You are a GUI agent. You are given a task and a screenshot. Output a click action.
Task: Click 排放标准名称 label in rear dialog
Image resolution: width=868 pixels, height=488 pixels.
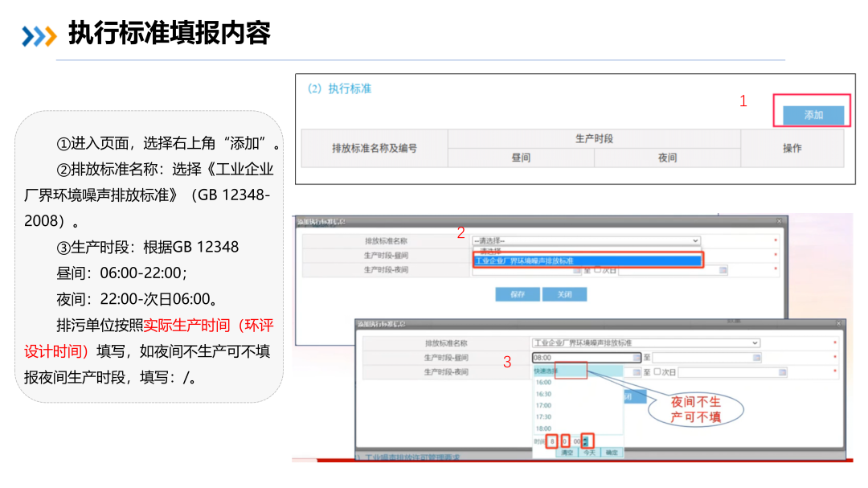click(386, 241)
